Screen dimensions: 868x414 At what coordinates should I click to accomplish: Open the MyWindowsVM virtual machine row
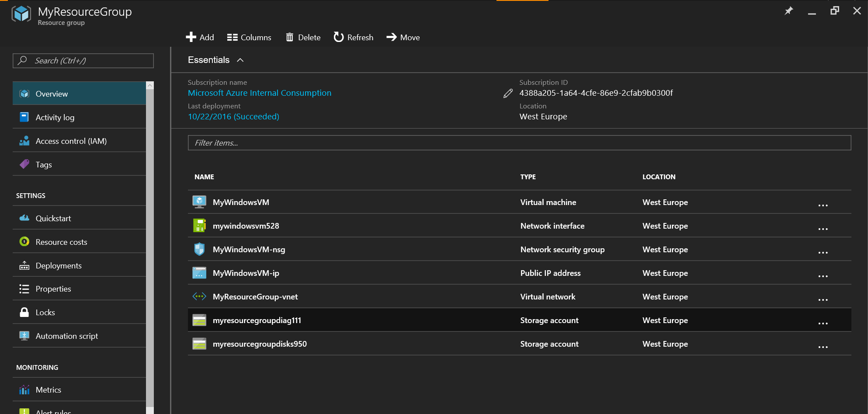[x=519, y=202]
